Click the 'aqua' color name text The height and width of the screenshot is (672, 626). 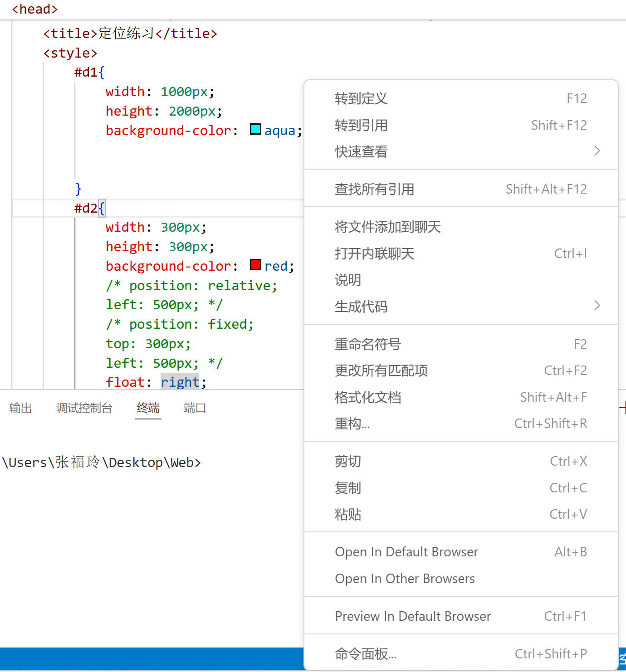point(280,131)
